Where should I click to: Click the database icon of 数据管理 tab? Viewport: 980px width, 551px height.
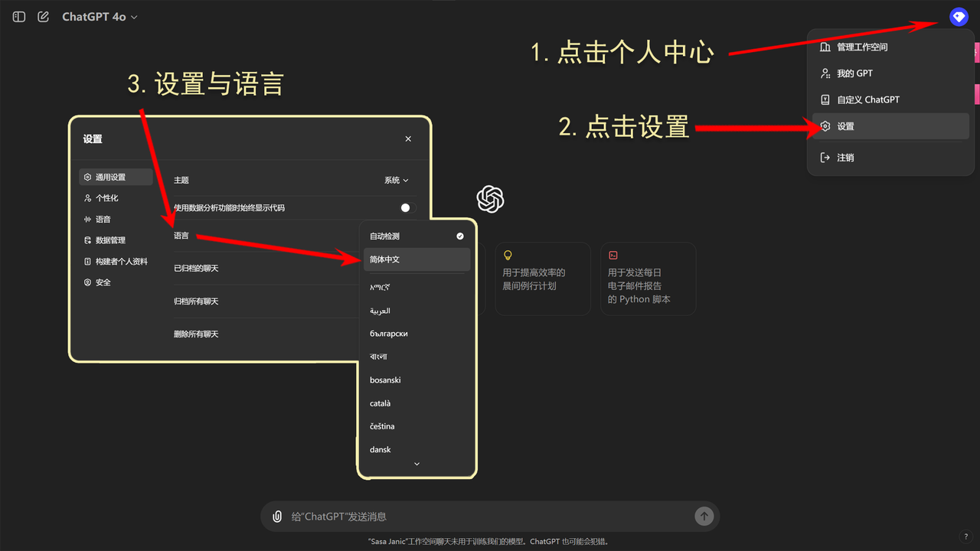click(x=87, y=240)
